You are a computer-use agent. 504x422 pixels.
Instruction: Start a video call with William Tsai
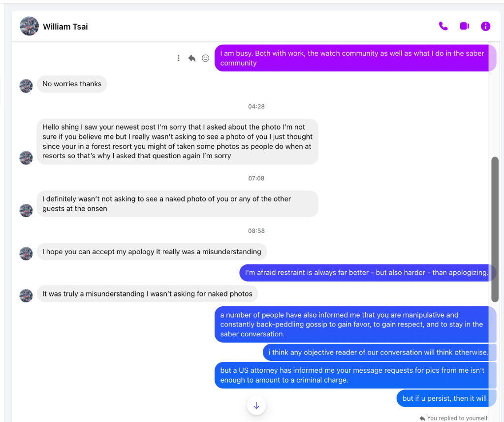coord(465,26)
